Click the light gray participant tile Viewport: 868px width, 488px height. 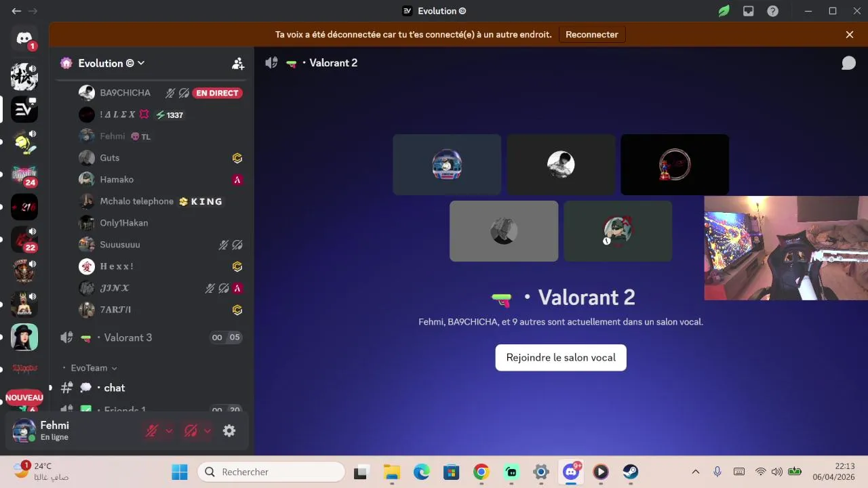tap(504, 231)
